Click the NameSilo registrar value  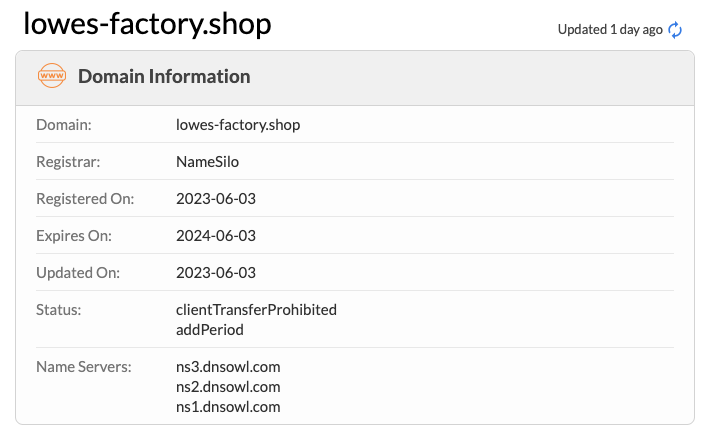[206, 161]
